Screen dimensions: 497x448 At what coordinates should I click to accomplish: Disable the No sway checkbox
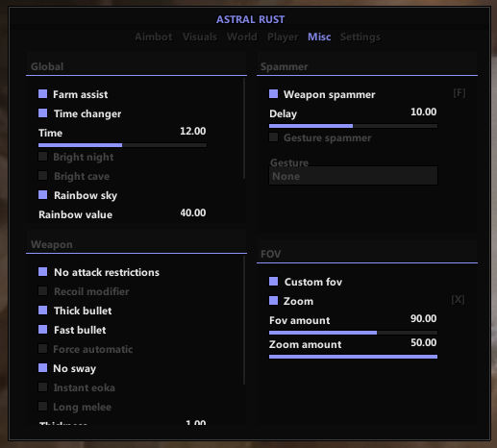click(43, 368)
